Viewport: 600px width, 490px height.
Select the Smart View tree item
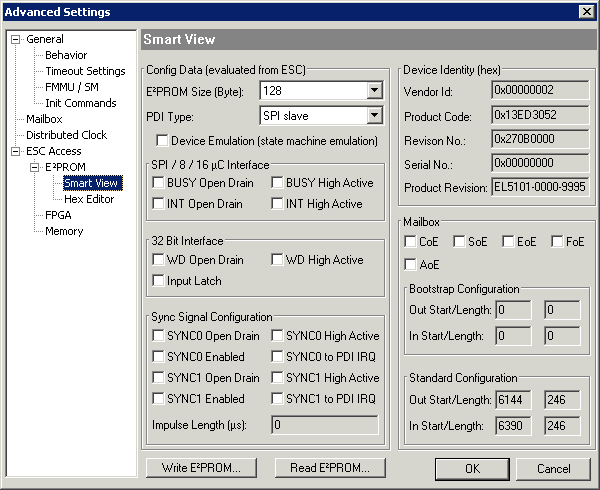click(x=93, y=183)
